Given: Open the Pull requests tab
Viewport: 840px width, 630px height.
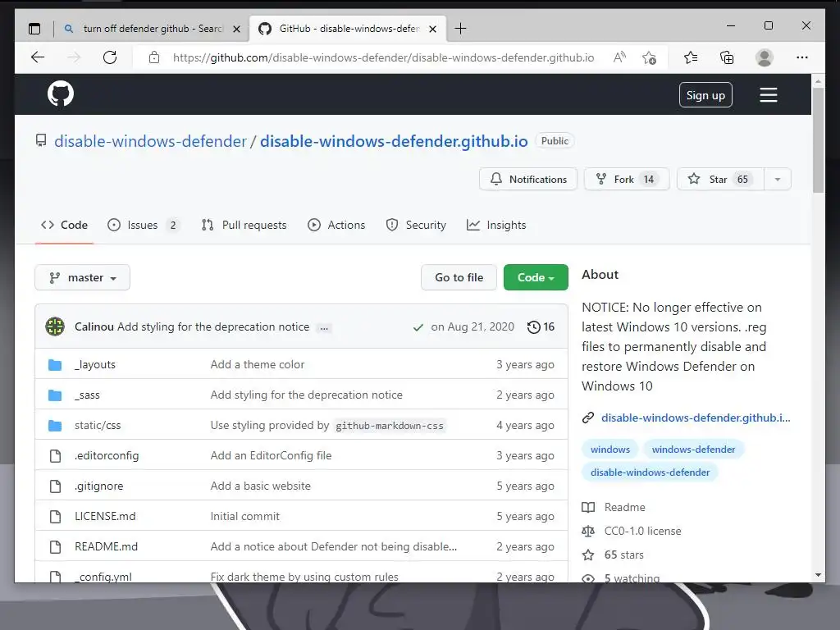Looking at the screenshot, I should [x=244, y=225].
